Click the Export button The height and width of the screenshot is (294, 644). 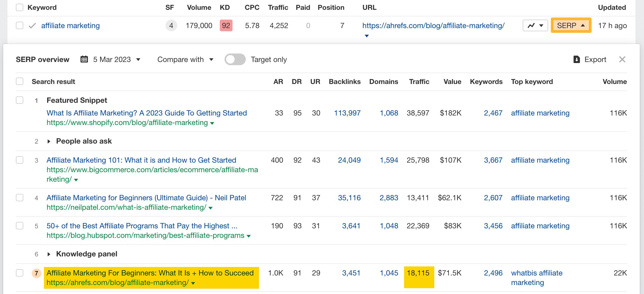coord(590,59)
